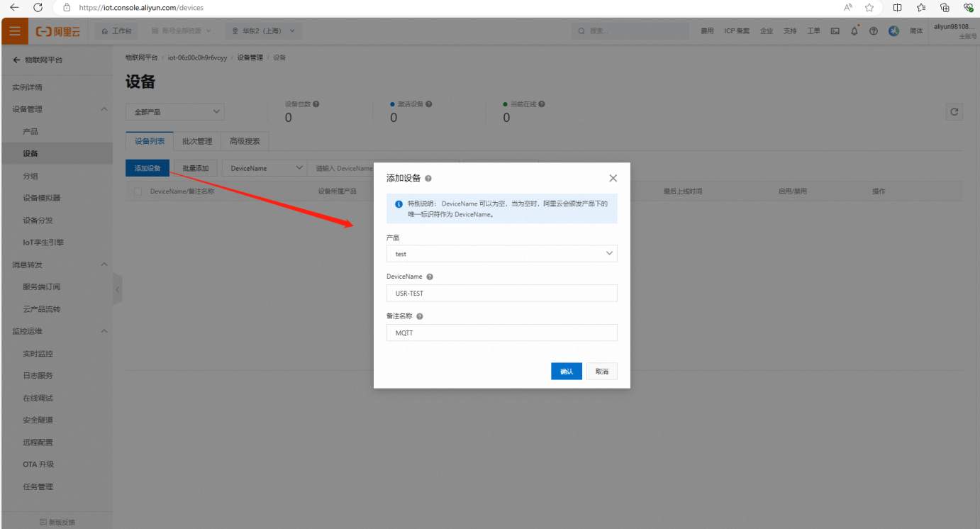The width and height of the screenshot is (980, 529).
Task: Click the notification bell icon
Action: 854,30
